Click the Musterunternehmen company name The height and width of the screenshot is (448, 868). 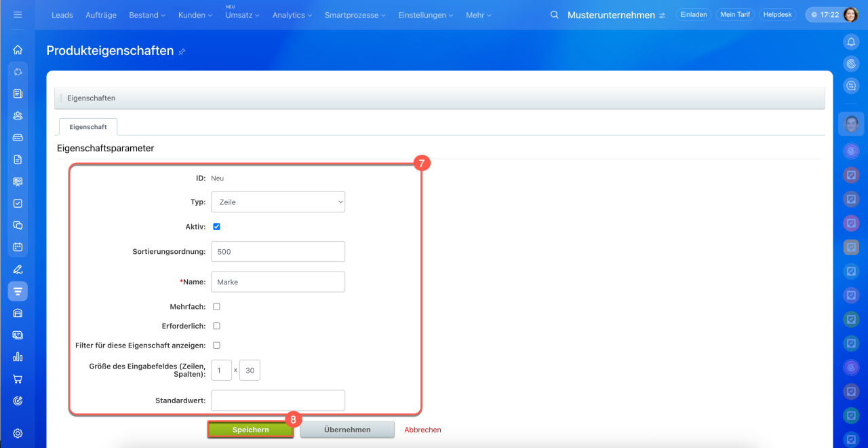pyautogui.click(x=611, y=15)
